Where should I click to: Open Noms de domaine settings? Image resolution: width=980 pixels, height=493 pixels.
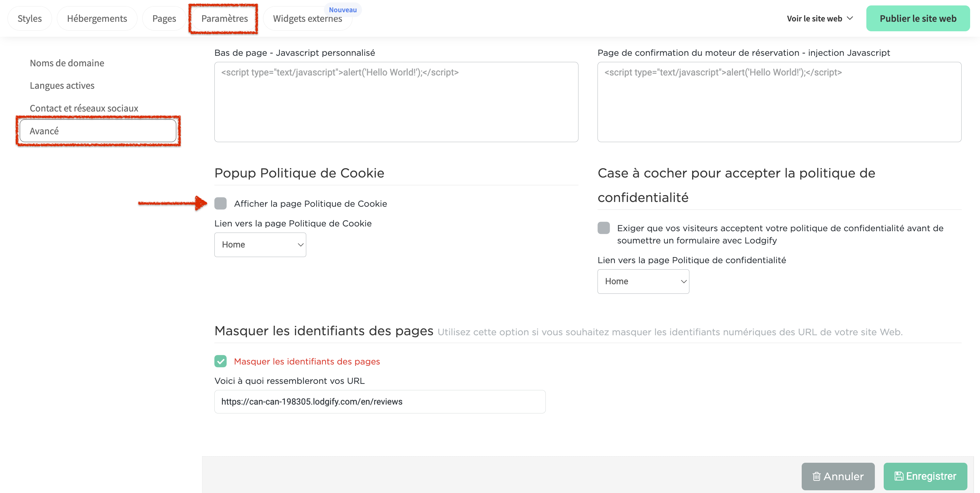tap(67, 63)
